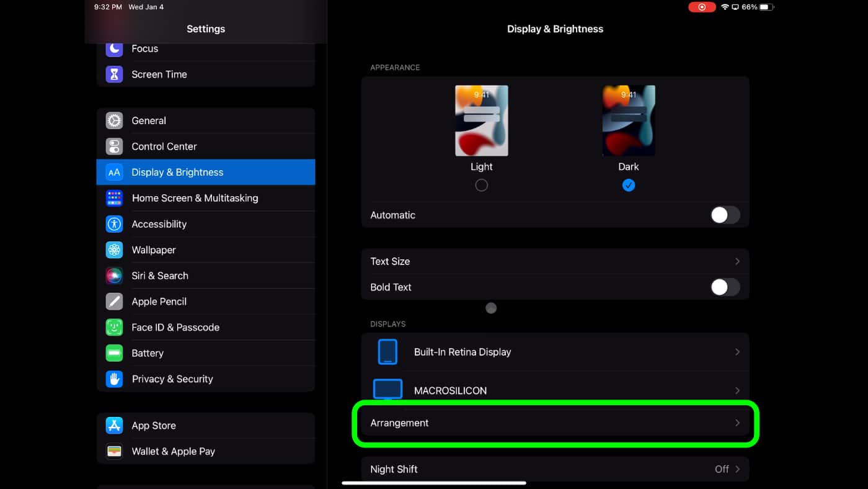Click the Dark appearance preview thumbnail
This screenshot has height=489, width=868.
[629, 120]
